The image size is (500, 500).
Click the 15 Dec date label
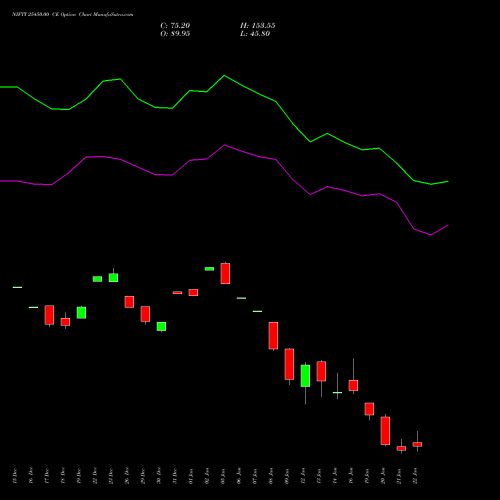point(14,476)
